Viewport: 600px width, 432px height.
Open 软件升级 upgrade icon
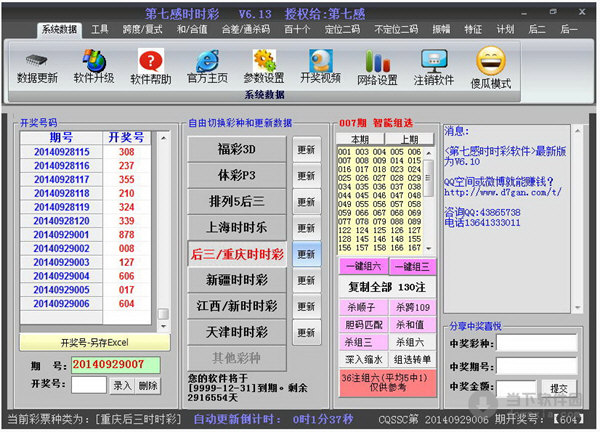point(94,67)
